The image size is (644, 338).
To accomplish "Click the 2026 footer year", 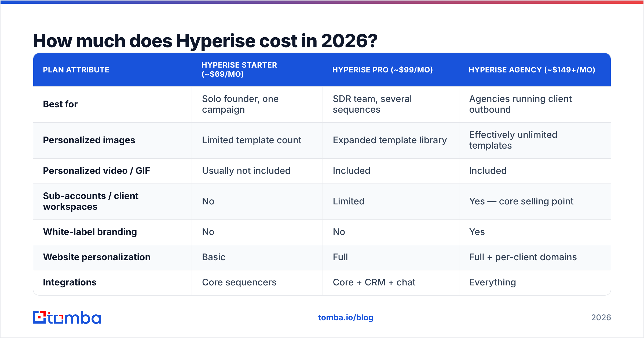I will pyautogui.click(x=601, y=318).
